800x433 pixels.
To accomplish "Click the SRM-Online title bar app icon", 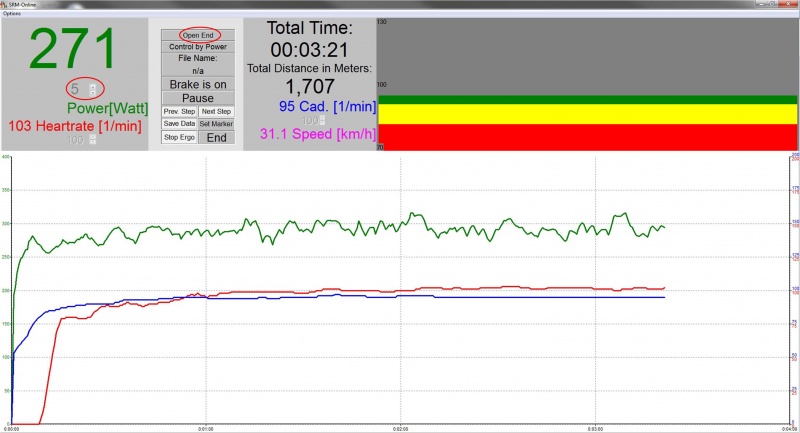I will point(5,5).
